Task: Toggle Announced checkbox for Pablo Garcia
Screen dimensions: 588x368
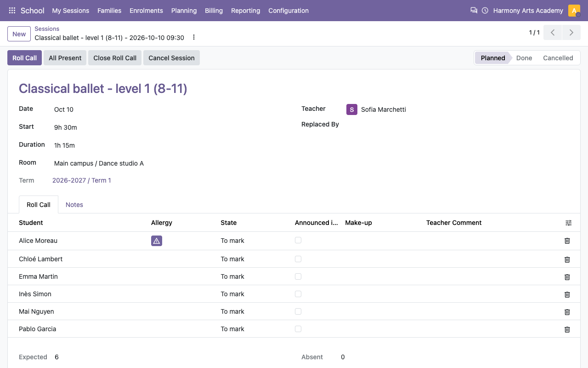Action: (x=298, y=329)
